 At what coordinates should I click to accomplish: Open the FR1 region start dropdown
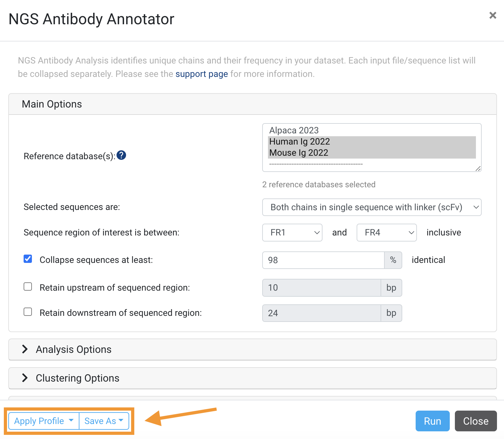(292, 233)
